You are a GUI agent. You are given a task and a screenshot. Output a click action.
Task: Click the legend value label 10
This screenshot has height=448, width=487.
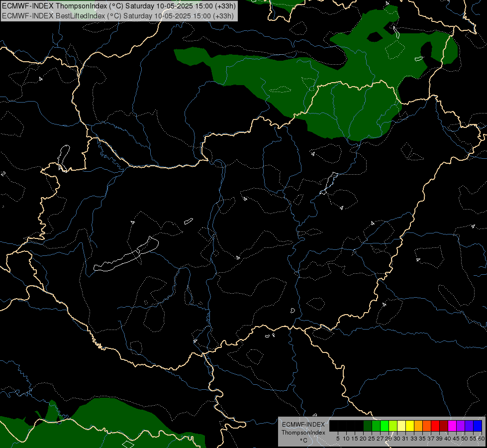[346, 439]
